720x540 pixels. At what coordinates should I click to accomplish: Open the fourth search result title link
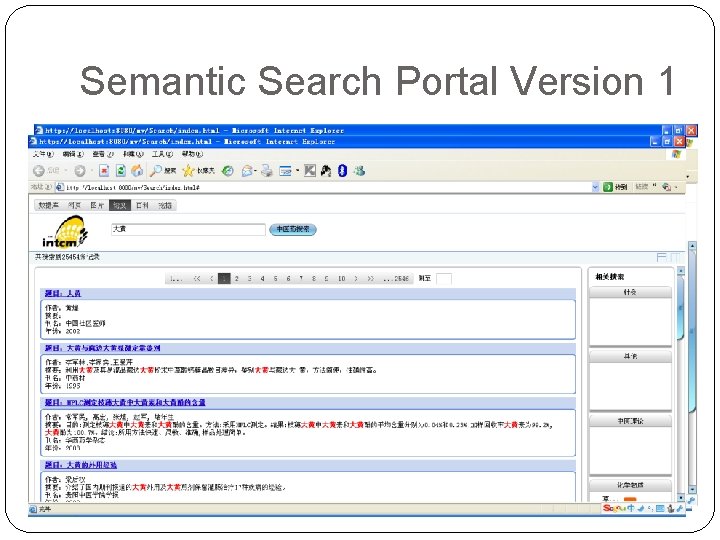(x=81, y=465)
